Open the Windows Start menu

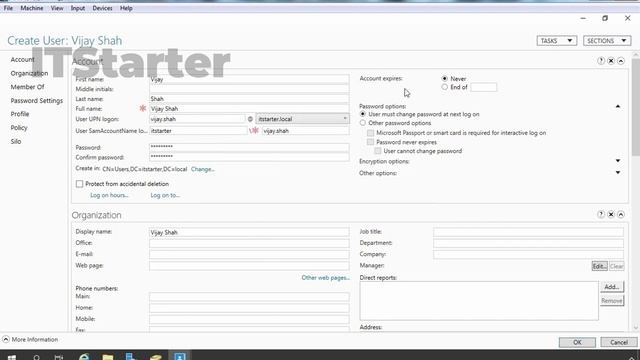pos(12,357)
